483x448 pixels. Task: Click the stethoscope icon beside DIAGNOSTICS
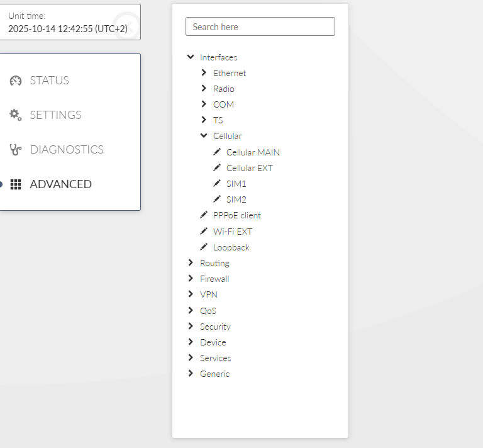16,150
